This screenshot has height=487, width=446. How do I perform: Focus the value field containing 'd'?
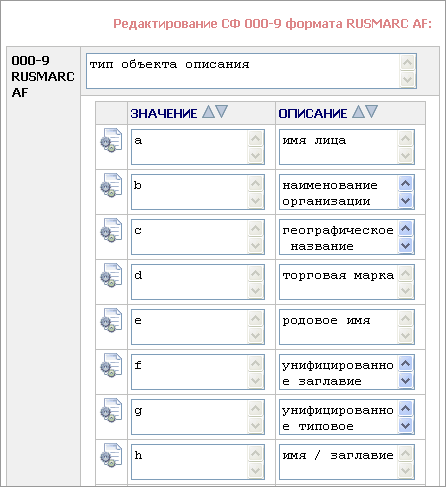198,282
